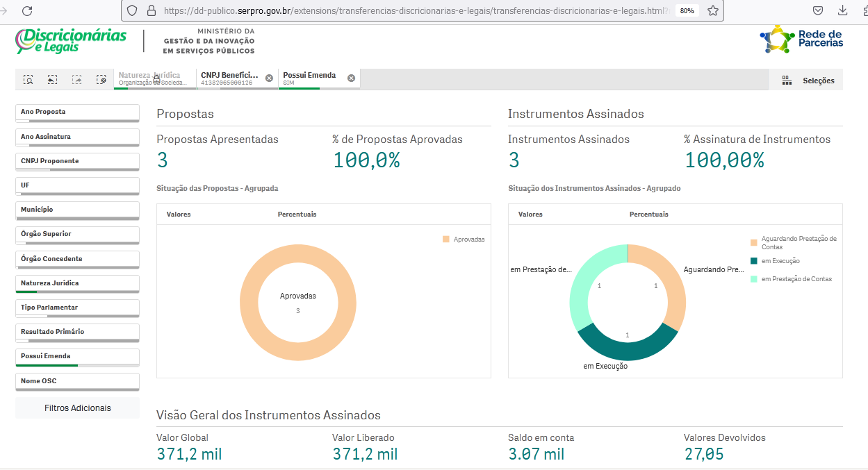Switch Propostas chart to Percentuais
This screenshot has width=868, height=470.
(297, 215)
